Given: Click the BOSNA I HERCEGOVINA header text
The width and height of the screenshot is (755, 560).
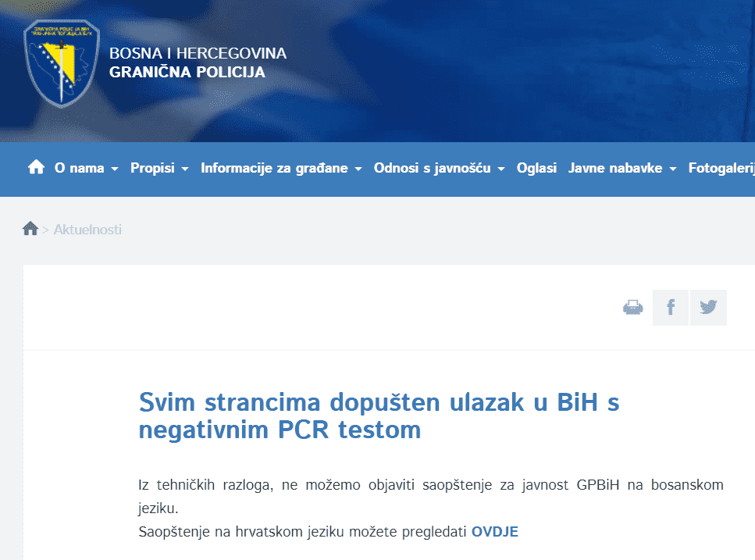Looking at the screenshot, I should pos(198,54).
